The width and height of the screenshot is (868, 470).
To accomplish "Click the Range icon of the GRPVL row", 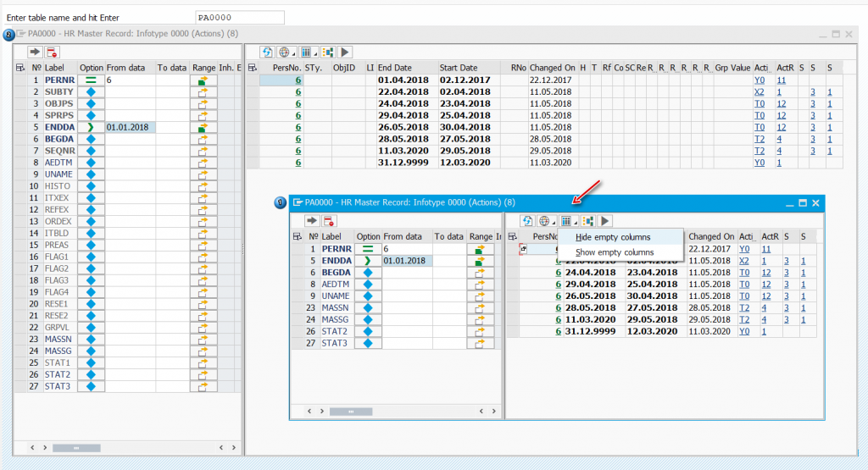I will click(203, 328).
